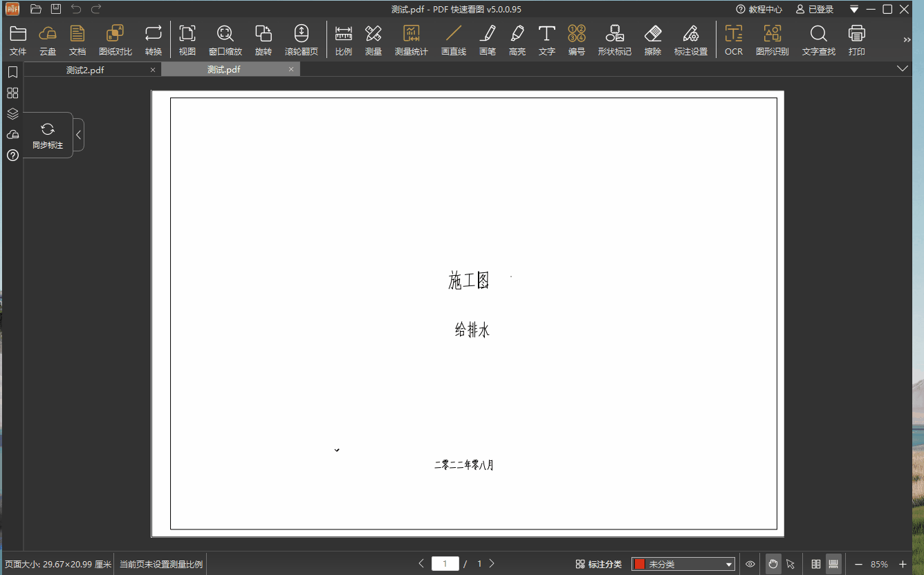Click the page number input field
This screenshot has height=575, width=924.
click(x=445, y=564)
